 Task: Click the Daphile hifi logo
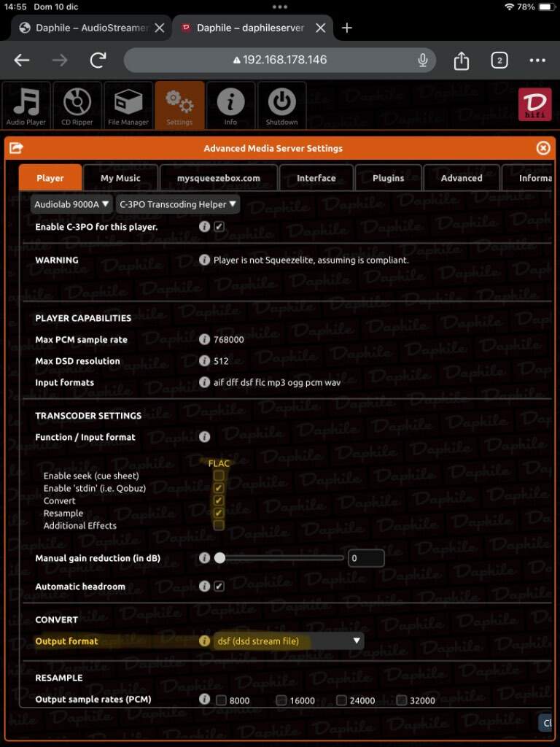pos(534,104)
